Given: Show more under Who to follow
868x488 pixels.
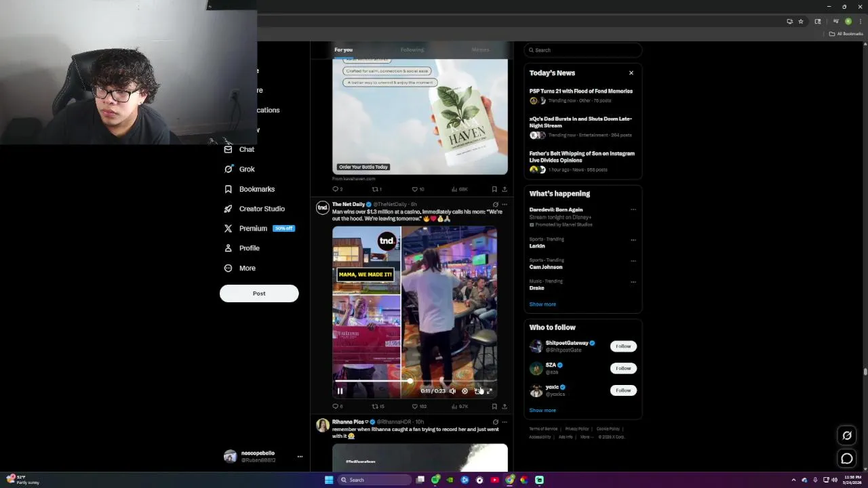Looking at the screenshot, I should (542, 410).
